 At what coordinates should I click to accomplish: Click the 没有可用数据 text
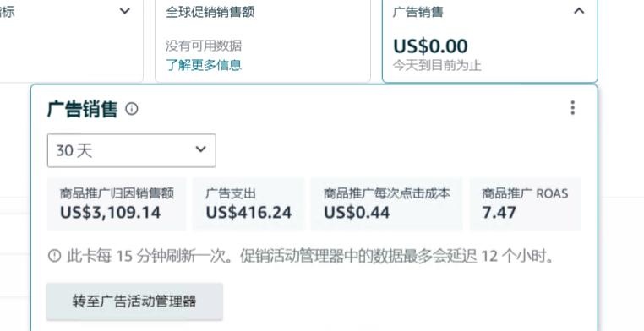204,46
